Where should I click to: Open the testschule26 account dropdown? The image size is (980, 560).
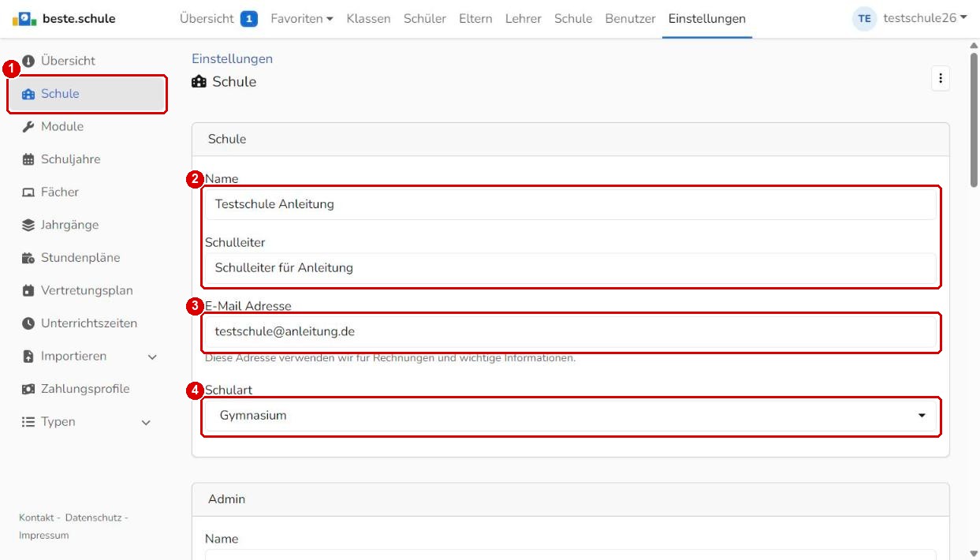[925, 18]
